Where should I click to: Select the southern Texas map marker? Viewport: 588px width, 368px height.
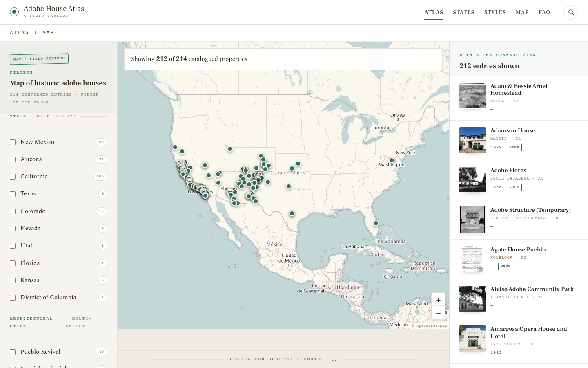tap(292, 213)
